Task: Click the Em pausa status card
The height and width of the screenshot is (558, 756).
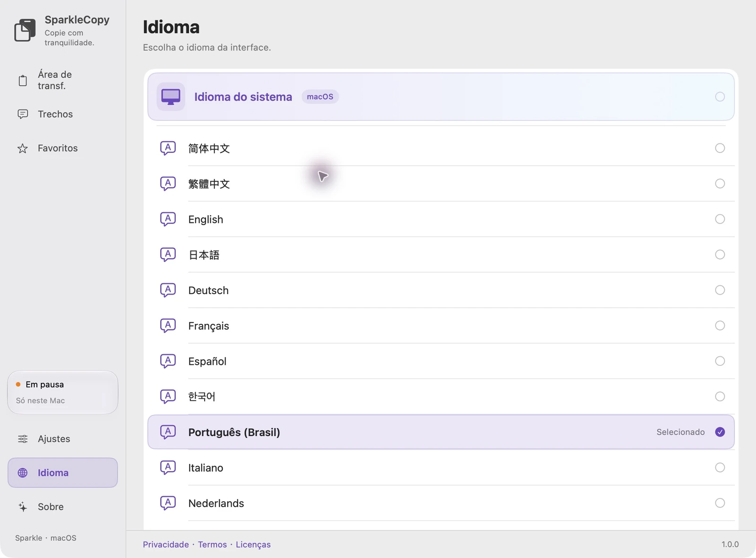Action: [63, 392]
